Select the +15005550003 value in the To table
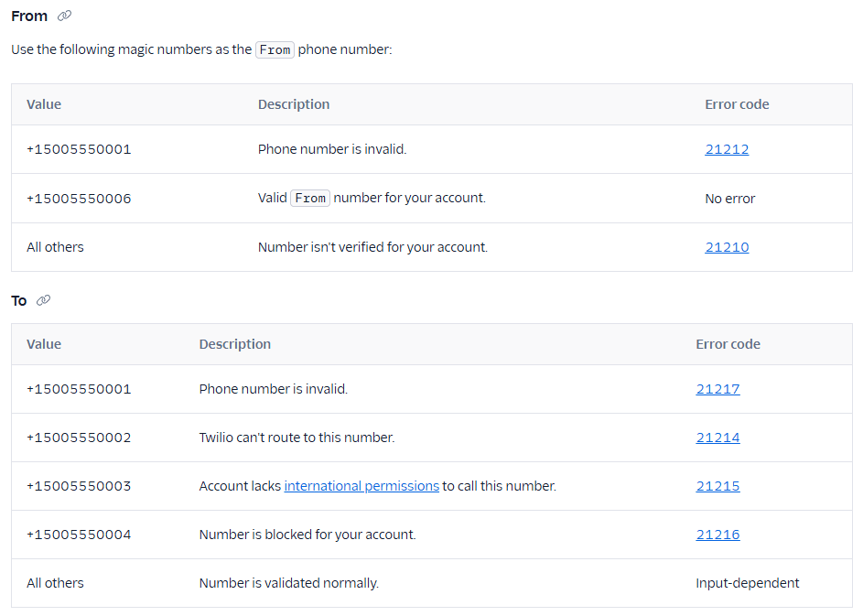 point(81,486)
